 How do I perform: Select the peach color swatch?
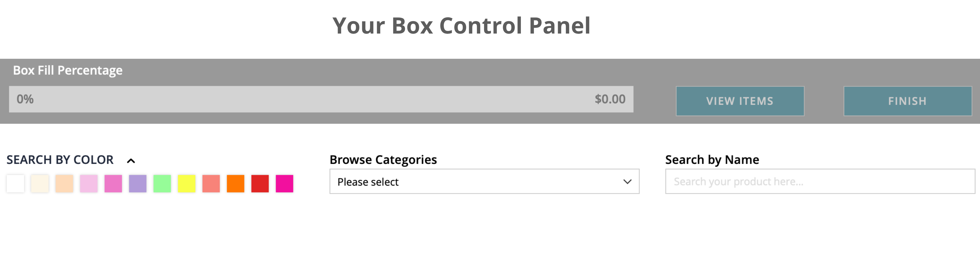[64, 184]
